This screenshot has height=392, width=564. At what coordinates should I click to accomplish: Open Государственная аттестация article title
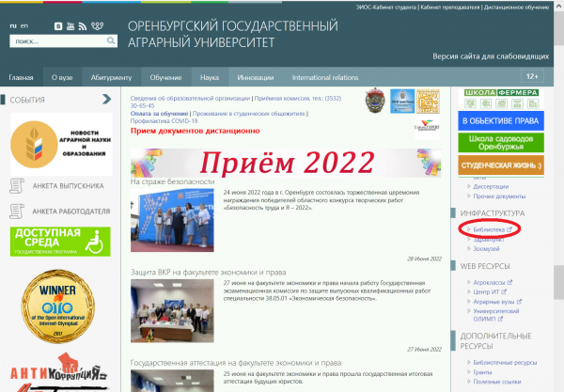point(236,363)
